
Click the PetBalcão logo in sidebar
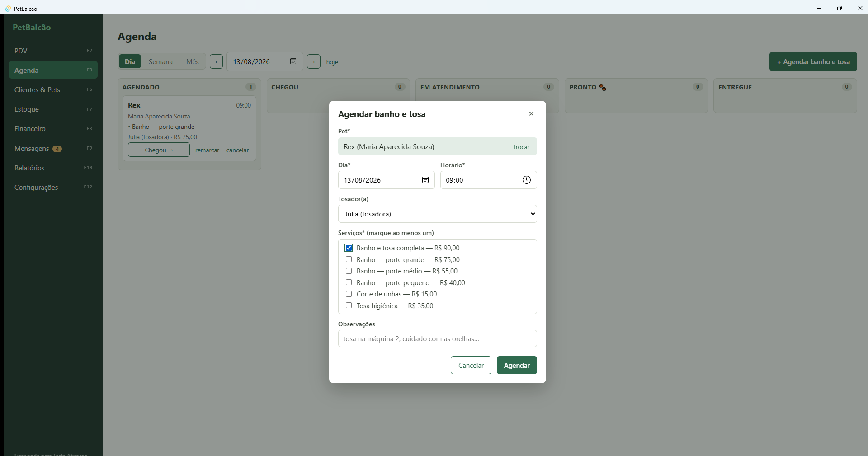(32, 27)
